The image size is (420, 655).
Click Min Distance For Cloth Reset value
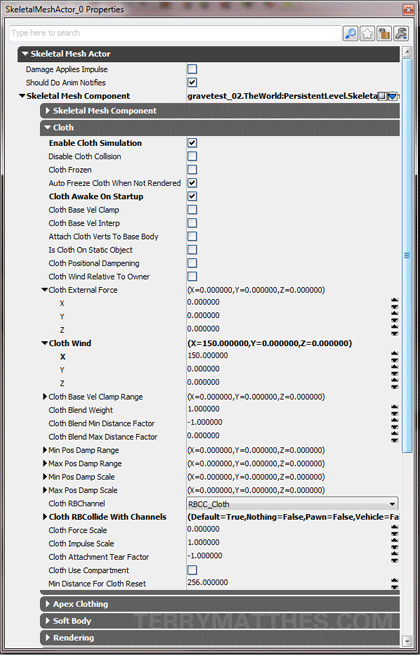point(288,583)
